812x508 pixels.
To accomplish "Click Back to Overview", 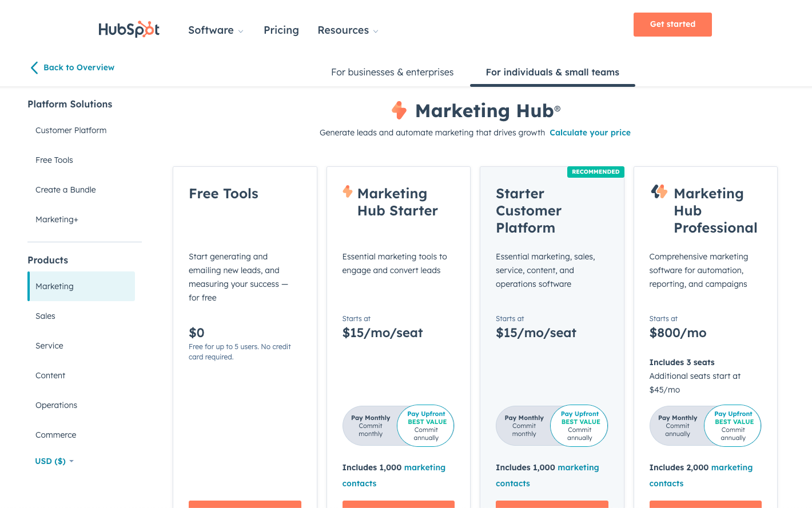I will (x=78, y=67).
